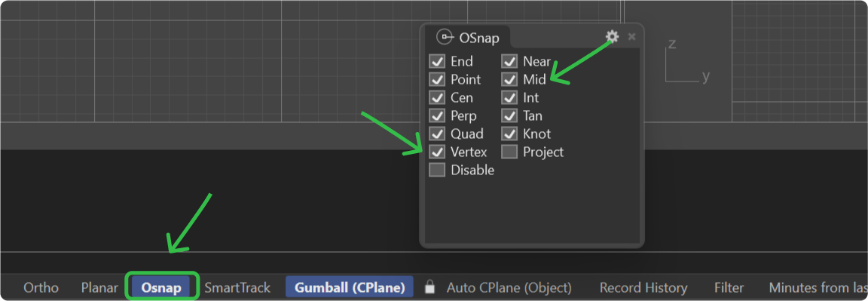The width and height of the screenshot is (868, 301).
Task: Click Record History in status bar
Action: pos(643,287)
